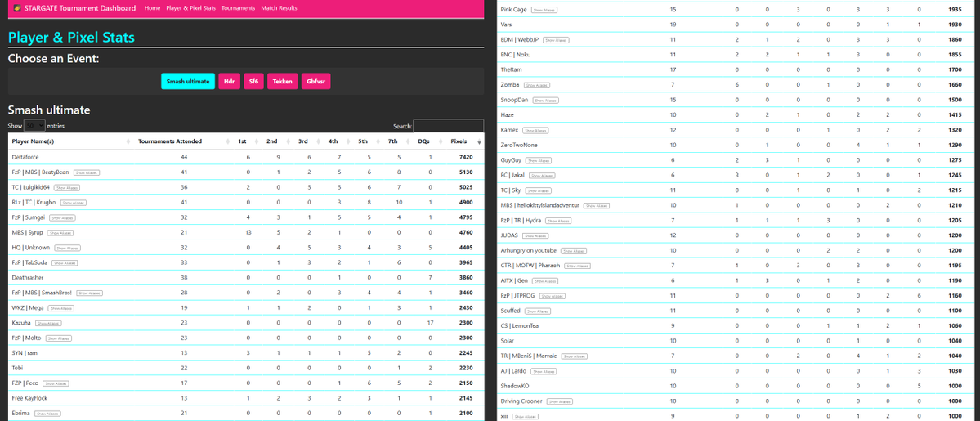Click the 'Deltaforce' player name

pyautogui.click(x=25, y=157)
